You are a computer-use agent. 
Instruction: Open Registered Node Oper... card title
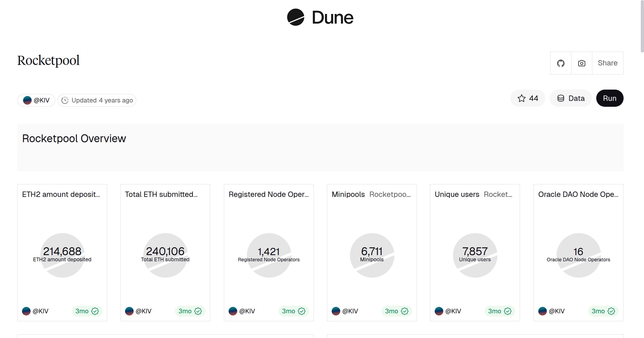click(x=269, y=194)
